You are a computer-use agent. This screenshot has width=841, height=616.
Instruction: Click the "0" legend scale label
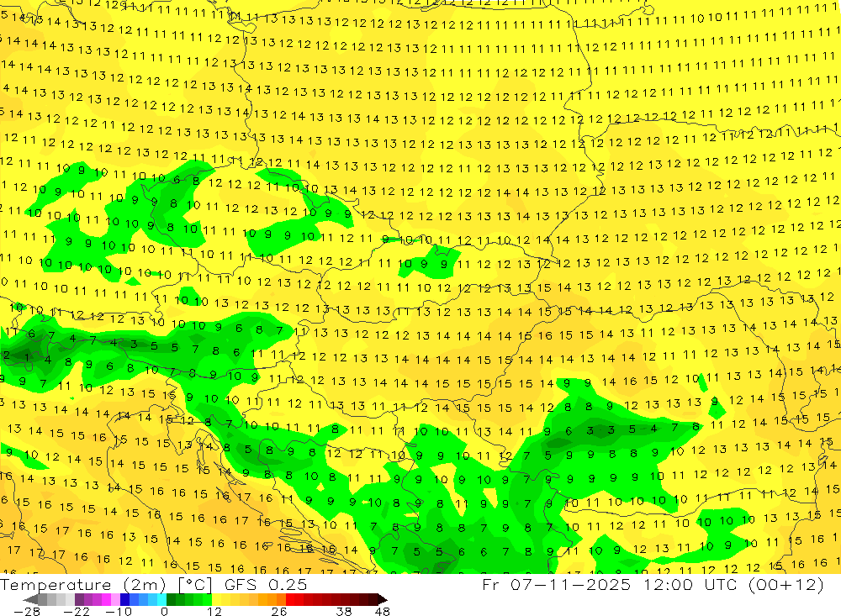[164, 611]
